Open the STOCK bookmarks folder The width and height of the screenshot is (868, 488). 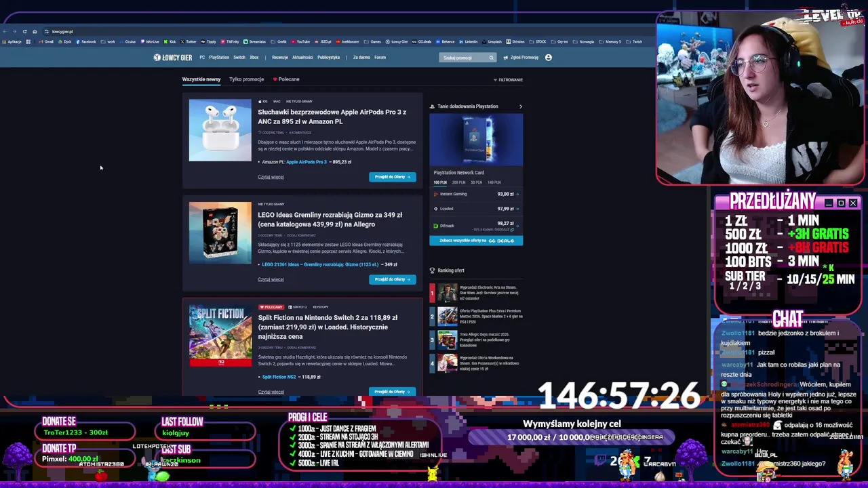[537, 42]
